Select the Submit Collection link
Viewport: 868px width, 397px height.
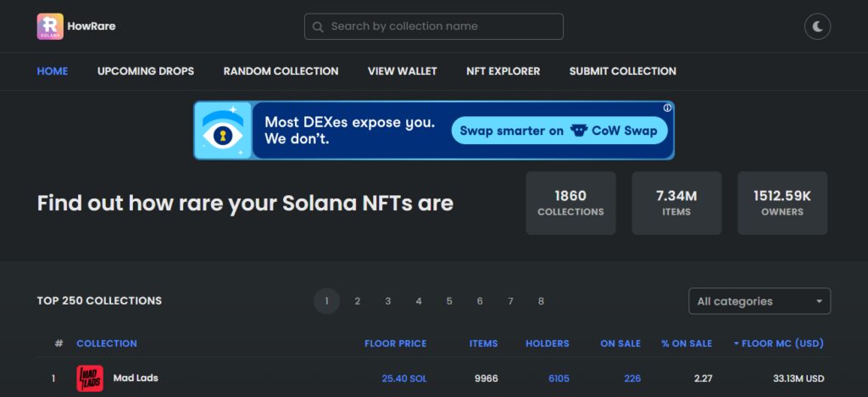(x=623, y=71)
